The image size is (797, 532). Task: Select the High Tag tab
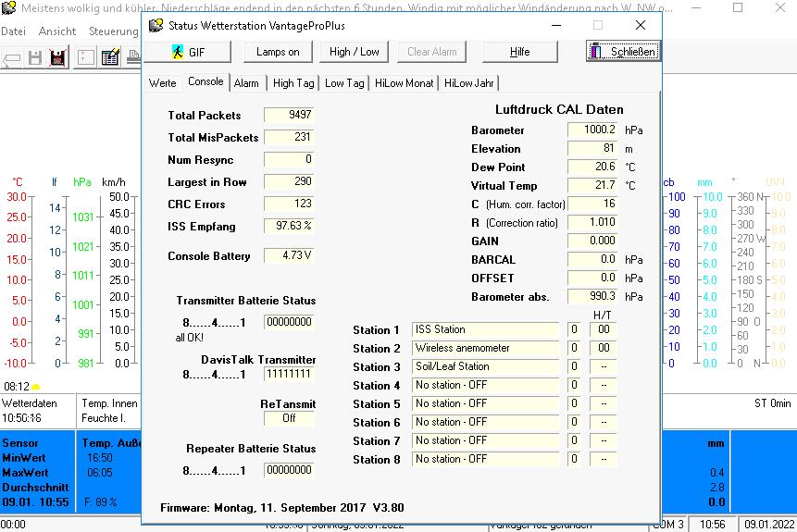293,83
